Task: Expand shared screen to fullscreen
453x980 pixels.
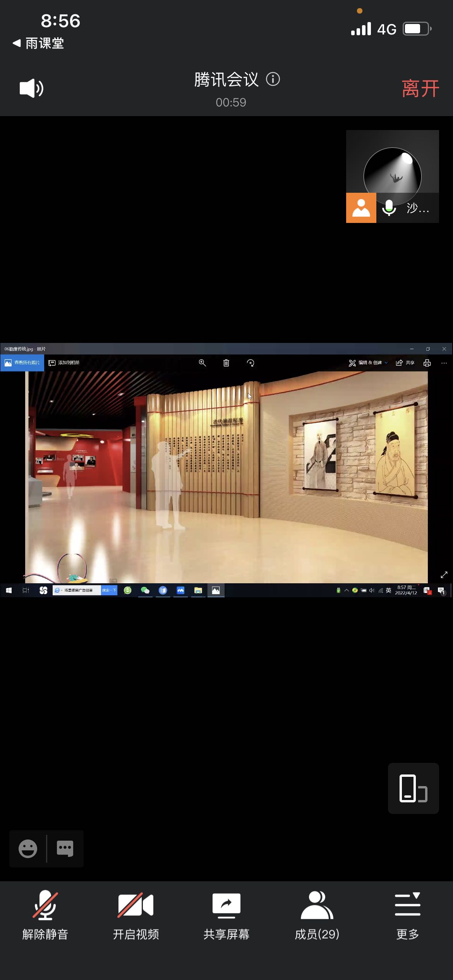Action: click(x=444, y=575)
